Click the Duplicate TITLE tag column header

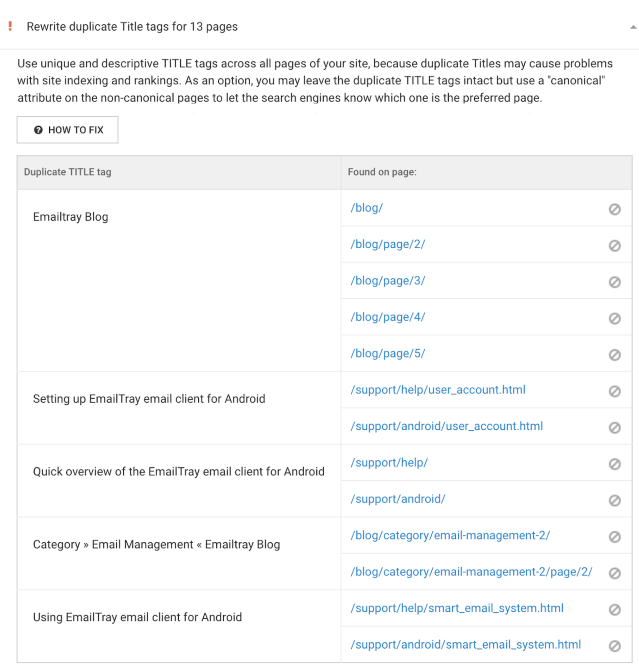click(68, 172)
